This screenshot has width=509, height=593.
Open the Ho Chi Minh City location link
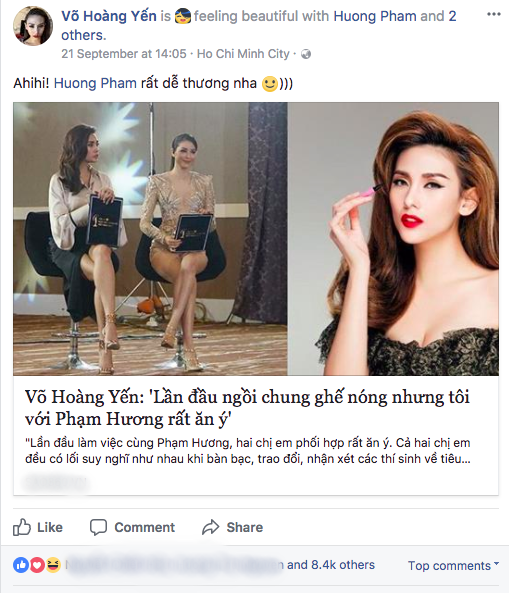pos(243,54)
